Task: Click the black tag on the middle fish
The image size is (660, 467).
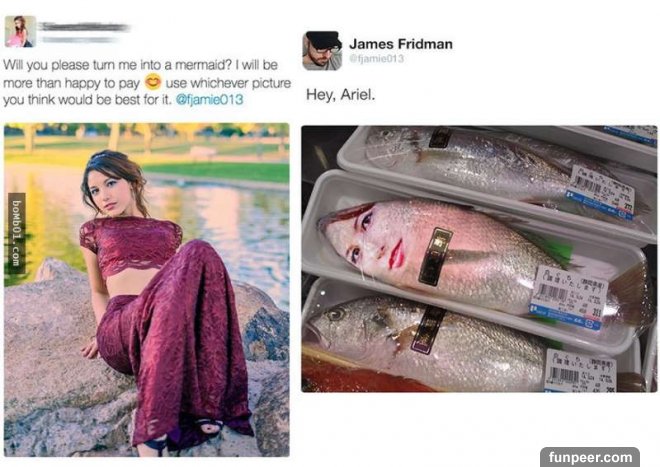Action: click(x=435, y=255)
